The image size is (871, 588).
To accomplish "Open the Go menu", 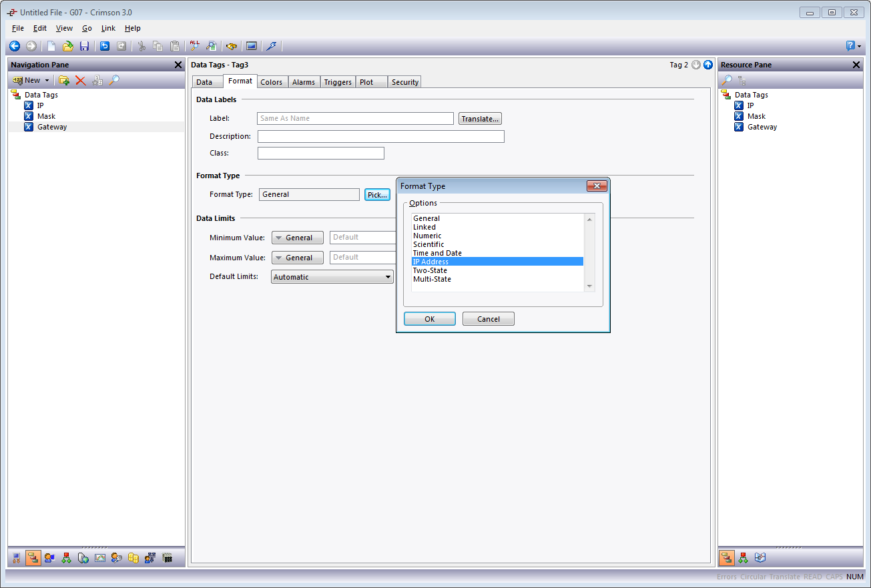I will (x=87, y=28).
